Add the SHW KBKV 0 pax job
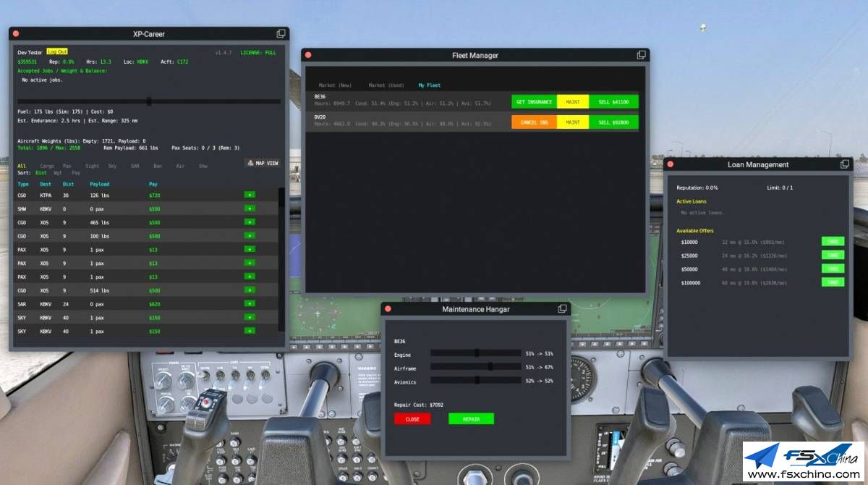868x485 pixels. [x=250, y=208]
